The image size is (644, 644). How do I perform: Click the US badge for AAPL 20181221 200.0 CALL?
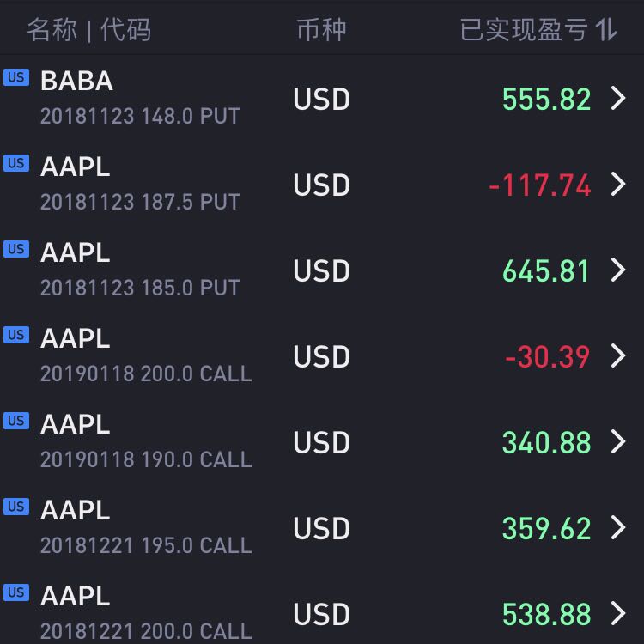pyautogui.click(x=16, y=592)
